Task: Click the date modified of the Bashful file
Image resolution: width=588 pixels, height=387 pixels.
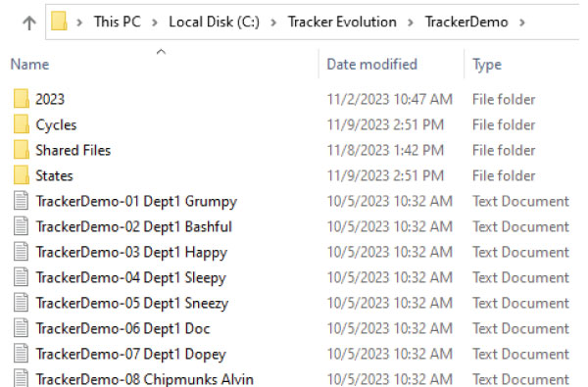Action: [x=390, y=227]
